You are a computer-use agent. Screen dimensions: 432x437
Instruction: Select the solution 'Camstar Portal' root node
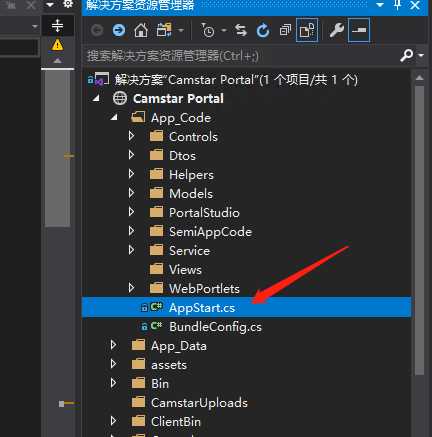236,80
